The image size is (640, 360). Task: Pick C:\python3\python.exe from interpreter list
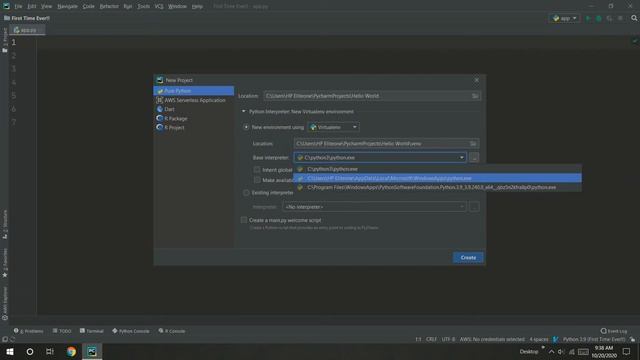click(x=437, y=169)
